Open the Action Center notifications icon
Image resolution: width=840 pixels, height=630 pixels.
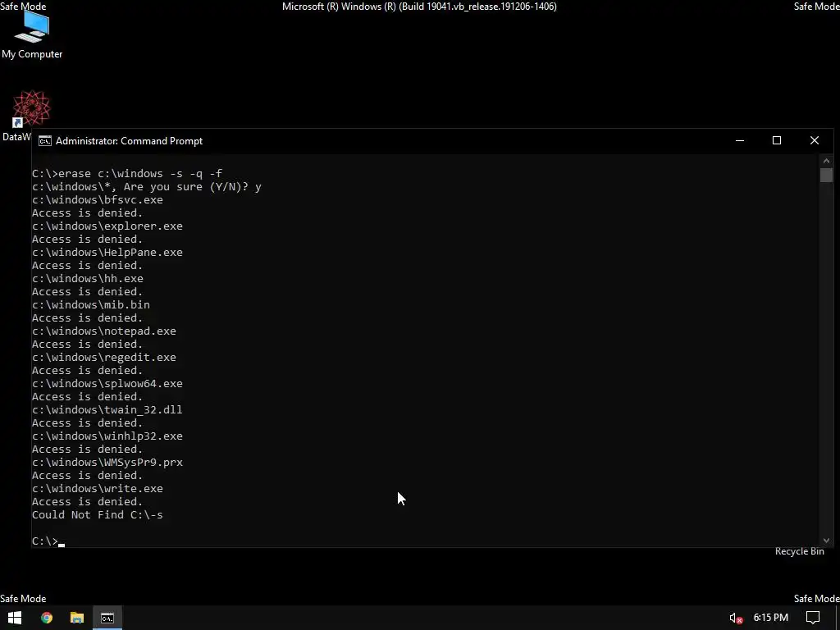click(x=813, y=618)
